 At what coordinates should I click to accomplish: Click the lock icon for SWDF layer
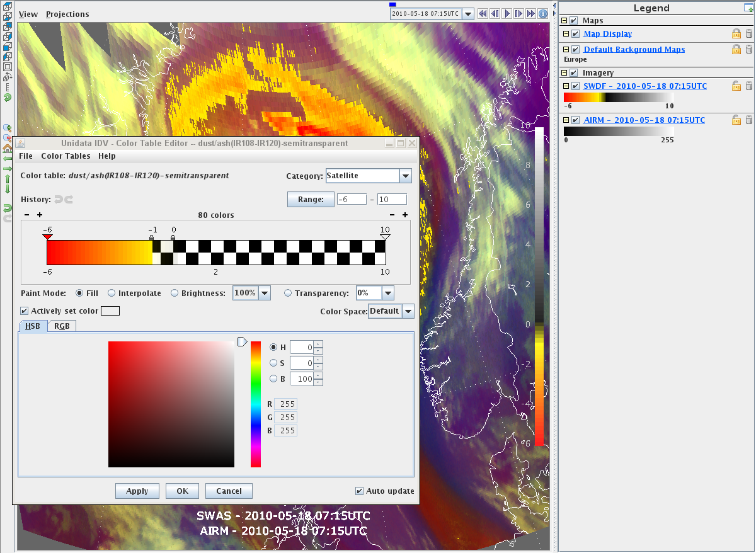736,86
